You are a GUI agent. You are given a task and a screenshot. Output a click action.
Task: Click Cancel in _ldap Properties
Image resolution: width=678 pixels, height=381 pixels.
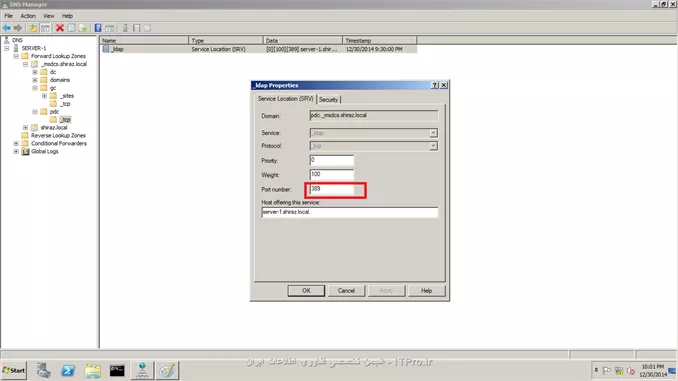346,291
